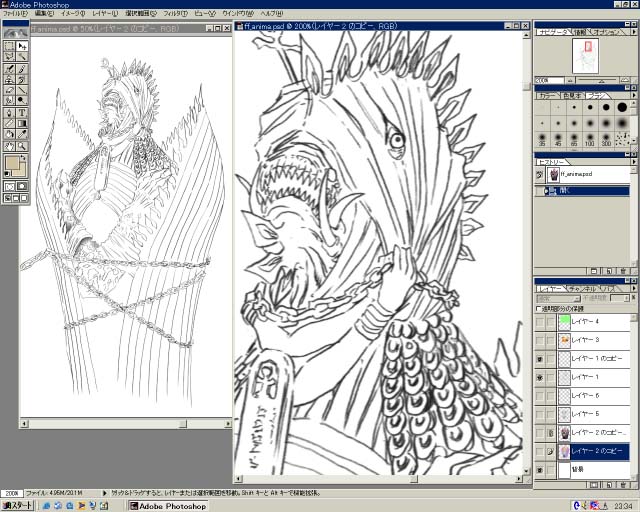This screenshot has height=512, width=640.
Task: Click the foreground color swatch
Action: (12, 162)
